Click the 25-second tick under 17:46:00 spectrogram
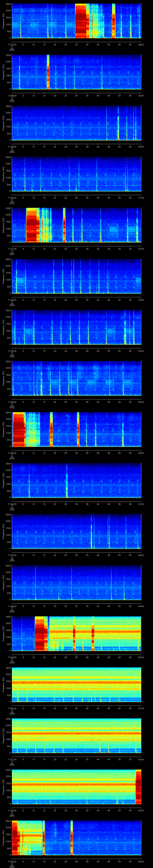 click(66, 504)
